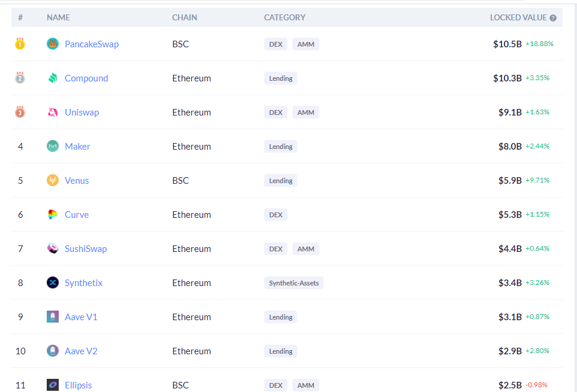This screenshot has height=392, width=577.
Task: Click the Lending tag in Venus row
Action: (281, 181)
